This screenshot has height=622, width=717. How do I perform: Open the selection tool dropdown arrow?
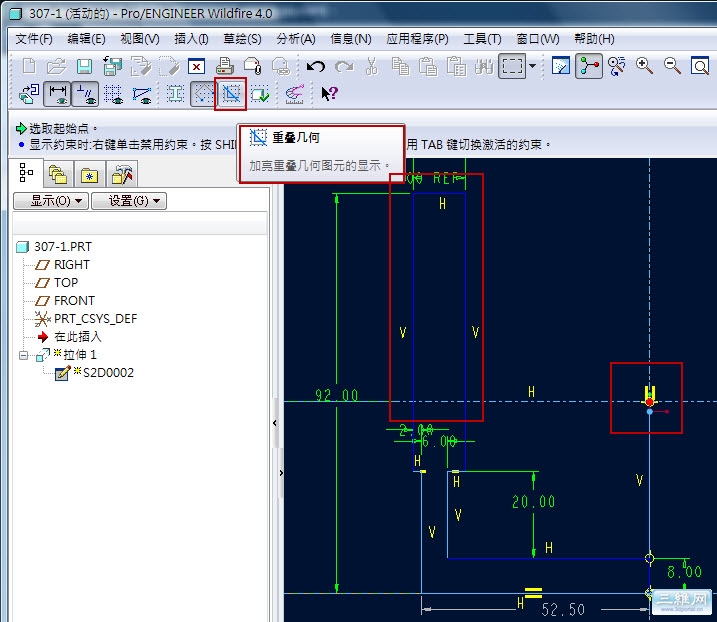tap(532, 66)
